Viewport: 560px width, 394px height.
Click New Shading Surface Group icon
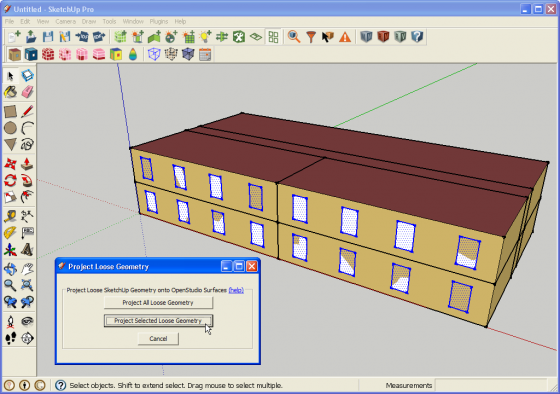point(137,36)
